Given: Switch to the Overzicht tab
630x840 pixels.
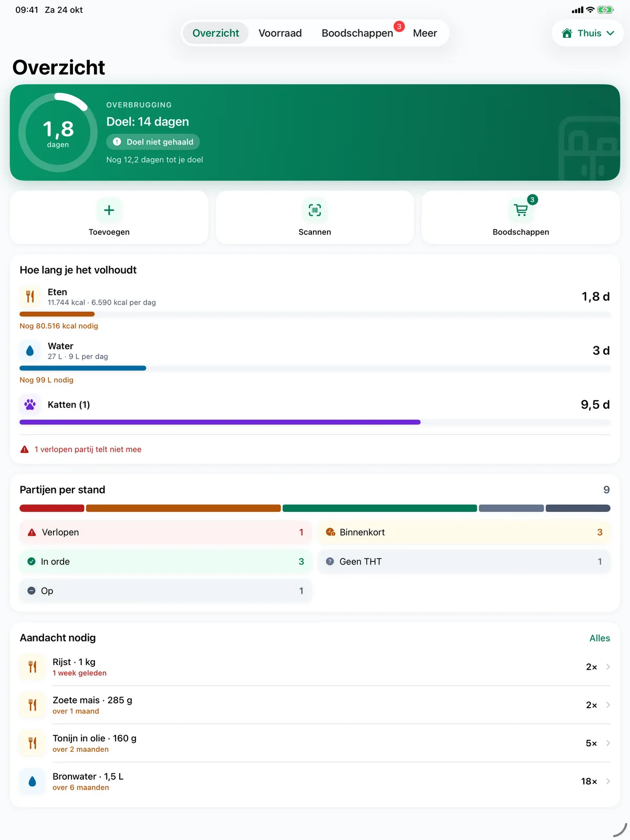Looking at the screenshot, I should [216, 33].
